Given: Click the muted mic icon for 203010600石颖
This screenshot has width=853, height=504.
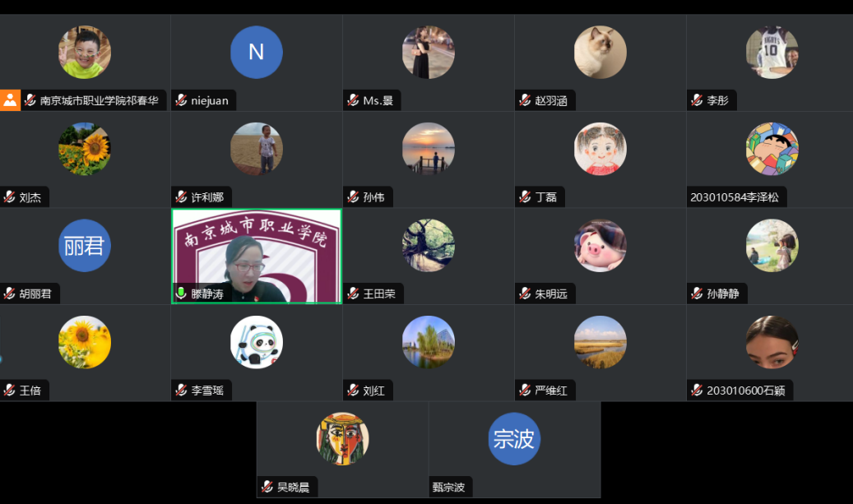Looking at the screenshot, I should (x=697, y=391).
